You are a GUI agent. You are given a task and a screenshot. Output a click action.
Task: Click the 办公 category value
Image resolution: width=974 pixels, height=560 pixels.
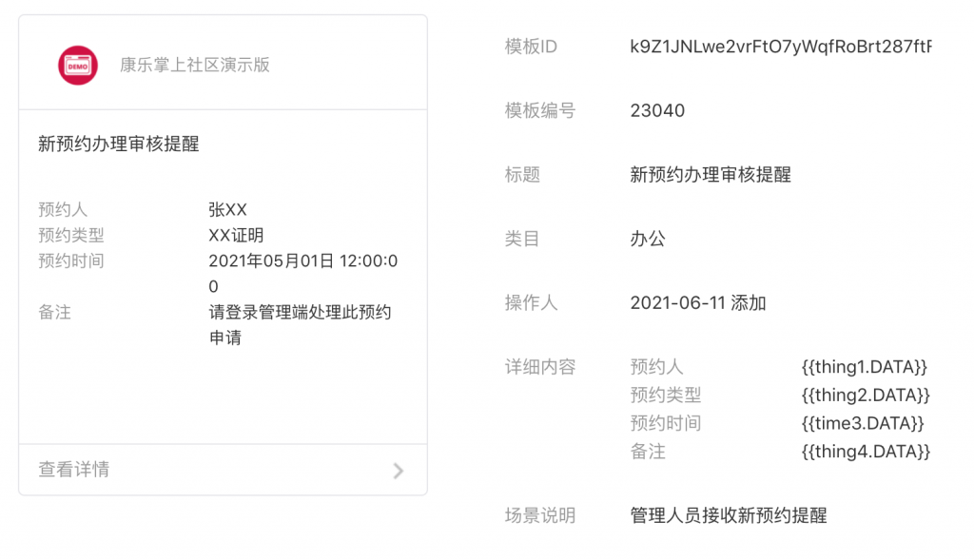coord(648,239)
